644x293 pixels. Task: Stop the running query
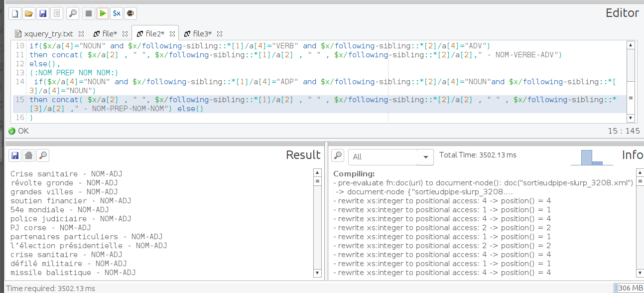(89, 13)
